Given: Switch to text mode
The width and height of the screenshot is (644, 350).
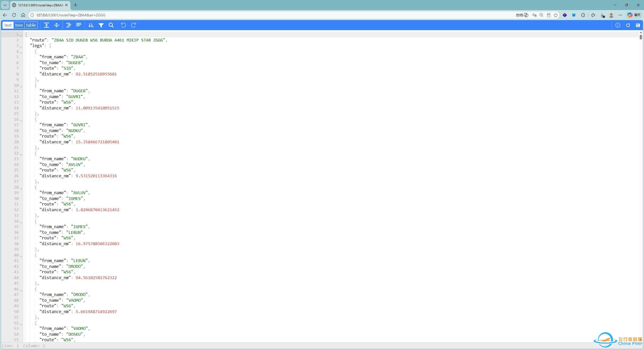Looking at the screenshot, I should click(x=8, y=25).
